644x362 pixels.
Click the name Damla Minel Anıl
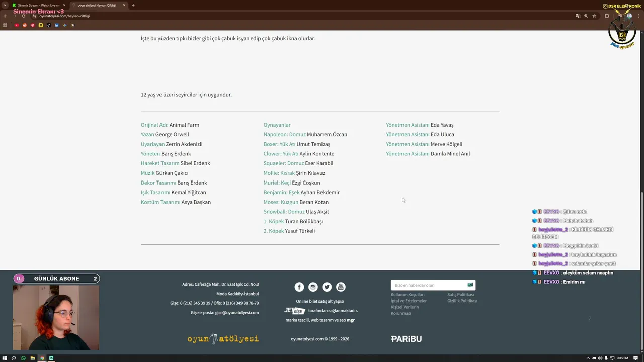point(450,154)
